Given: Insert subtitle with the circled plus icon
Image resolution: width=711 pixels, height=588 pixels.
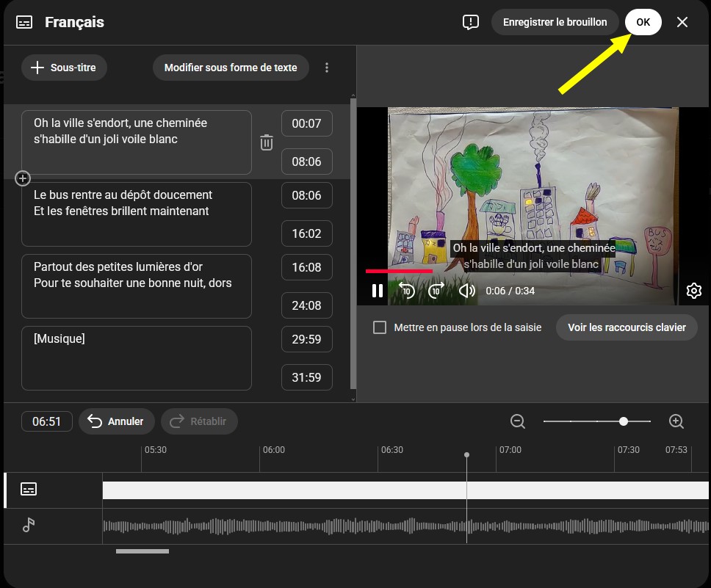Looking at the screenshot, I should tap(23, 178).
